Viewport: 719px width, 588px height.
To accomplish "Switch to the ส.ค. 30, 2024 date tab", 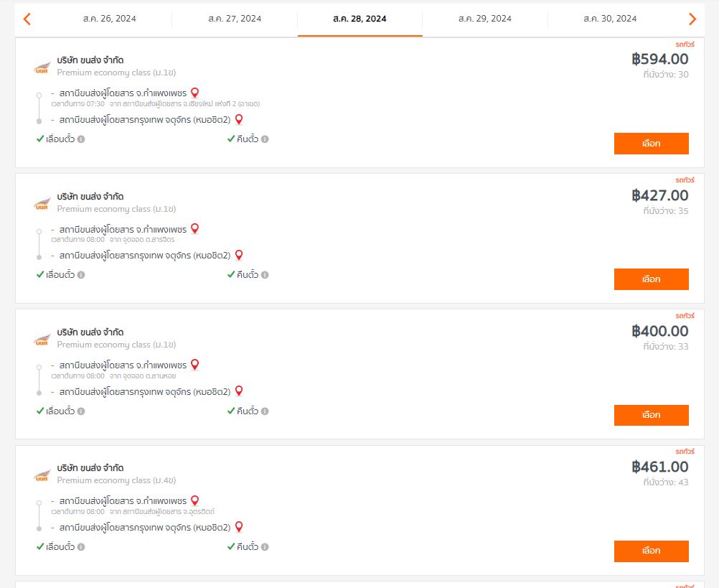I will pos(610,19).
